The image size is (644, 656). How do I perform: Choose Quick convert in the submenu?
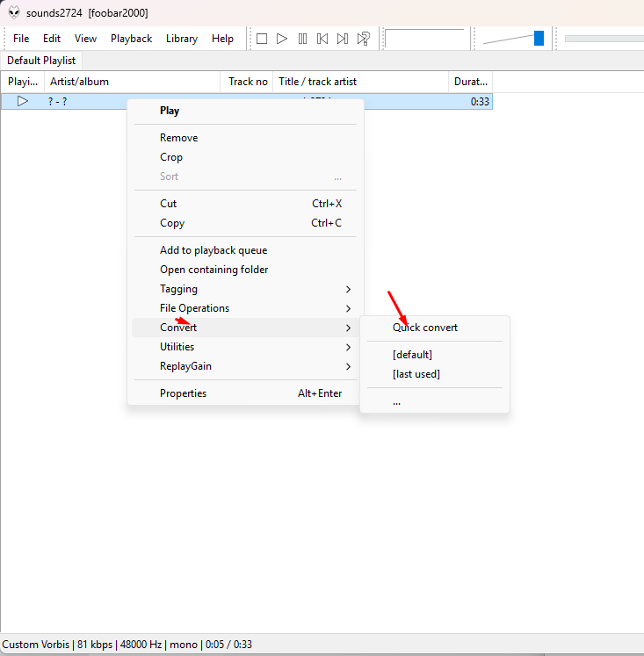[x=435, y=328]
